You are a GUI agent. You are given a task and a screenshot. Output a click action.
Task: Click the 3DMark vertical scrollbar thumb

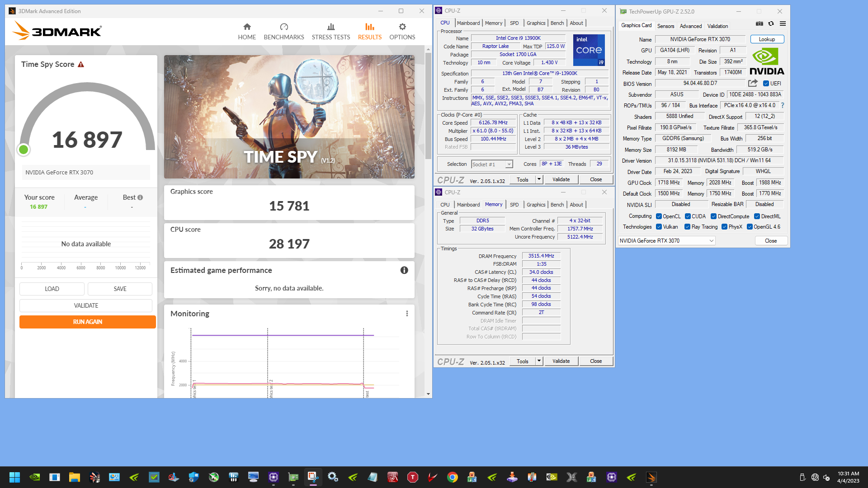[428, 106]
